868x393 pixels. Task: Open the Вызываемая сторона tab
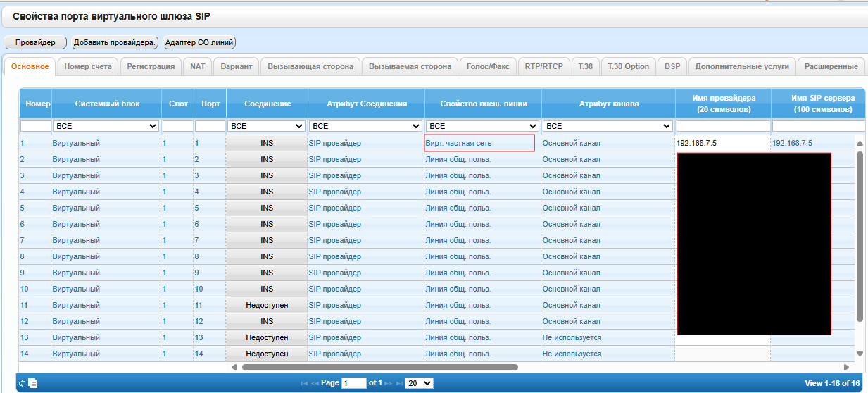(410, 66)
